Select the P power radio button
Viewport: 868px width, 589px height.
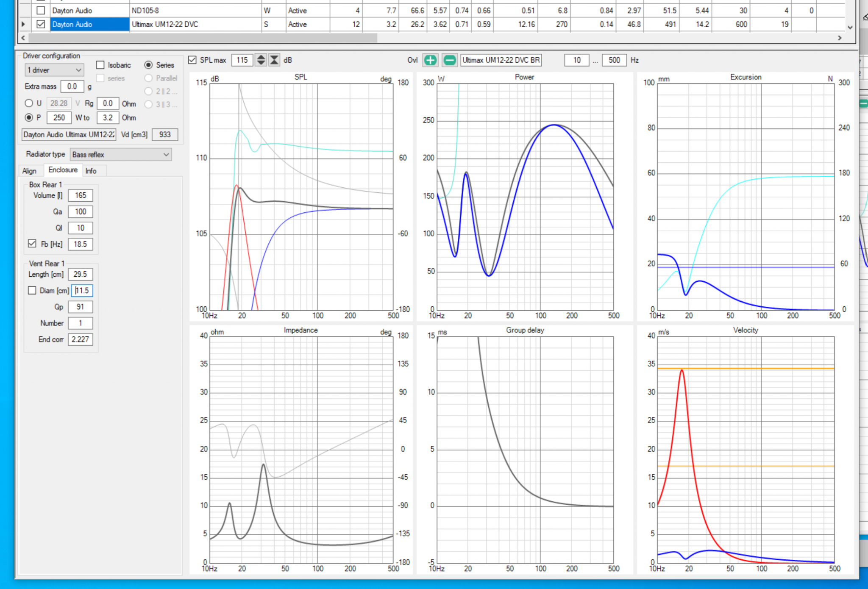pyautogui.click(x=29, y=117)
